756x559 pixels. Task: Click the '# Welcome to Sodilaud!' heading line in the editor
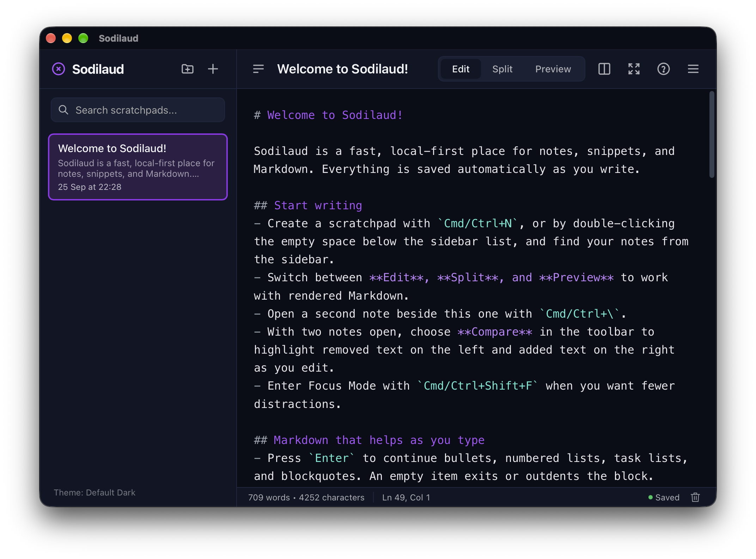(328, 115)
